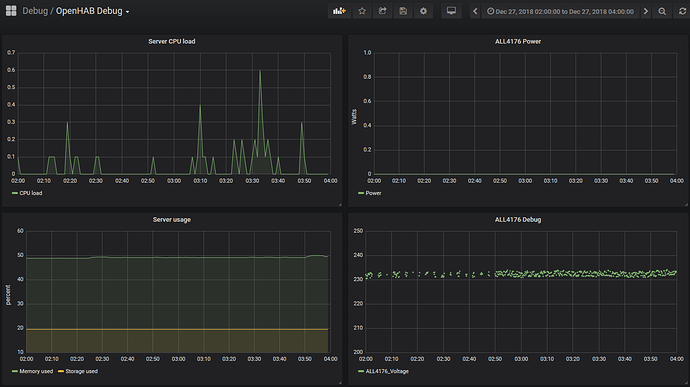Image resolution: width=690 pixels, height=387 pixels.
Task: Click the 0.7 y-axis value in CPU load panel
Action: click(x=11, y=53)
